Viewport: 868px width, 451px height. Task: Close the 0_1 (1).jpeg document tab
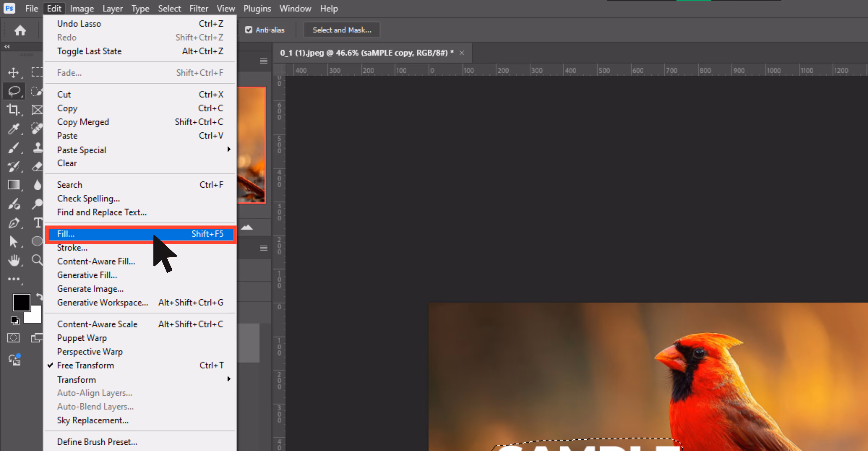(x=462, y=53)
